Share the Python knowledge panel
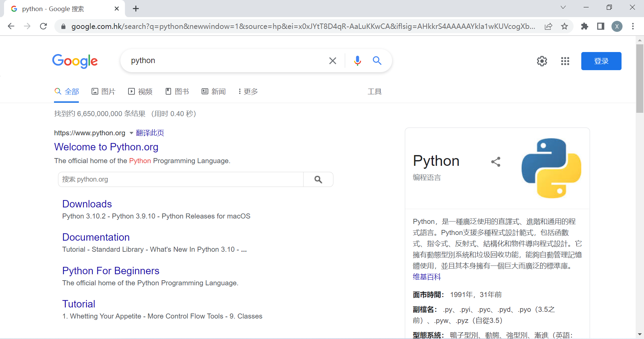This screenshot has width=644, height=339. click(x=496, y=162)
